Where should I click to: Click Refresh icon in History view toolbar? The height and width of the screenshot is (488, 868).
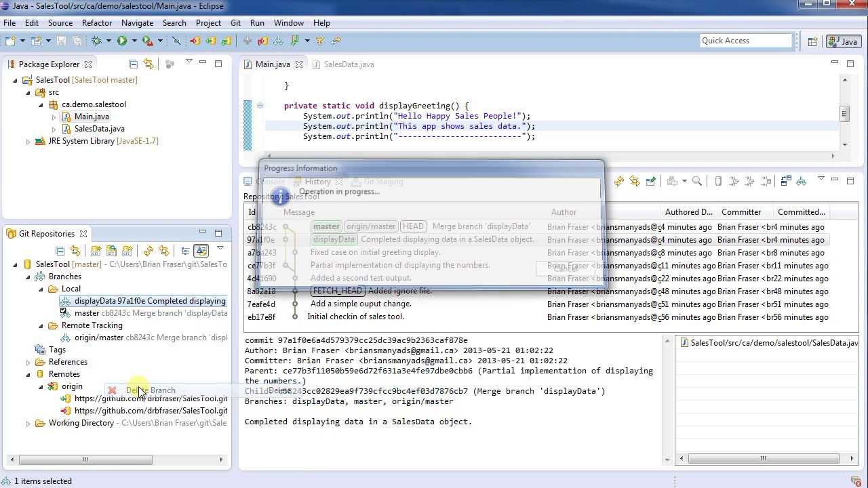tap(619, 181)
